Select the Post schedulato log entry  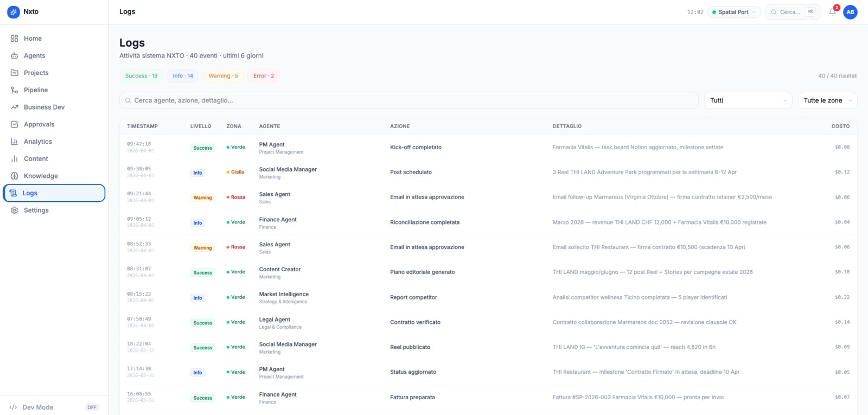[488, 173]
